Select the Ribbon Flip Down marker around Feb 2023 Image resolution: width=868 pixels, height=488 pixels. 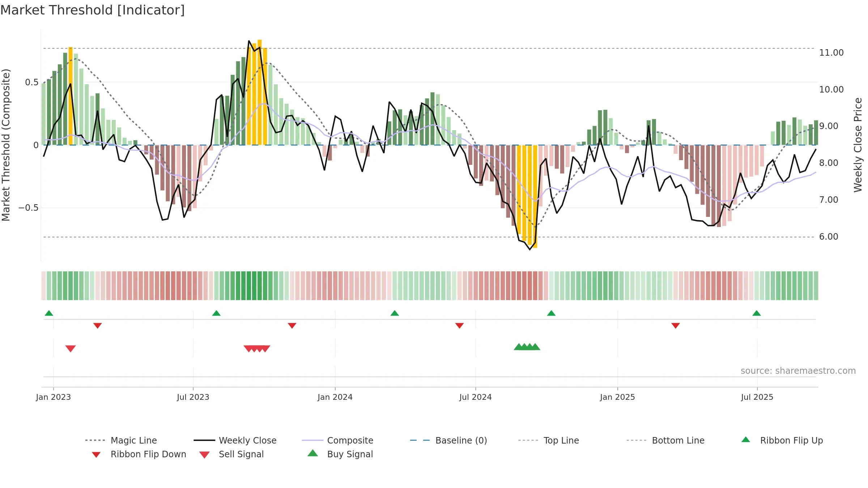(x=98, y=326)
